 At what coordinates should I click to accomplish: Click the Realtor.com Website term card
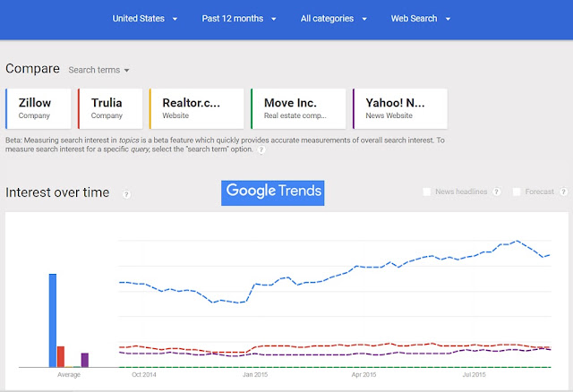(197, 109)
